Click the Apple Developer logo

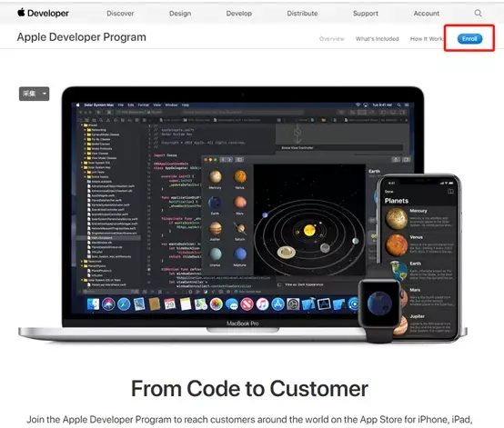coord(43,13)
